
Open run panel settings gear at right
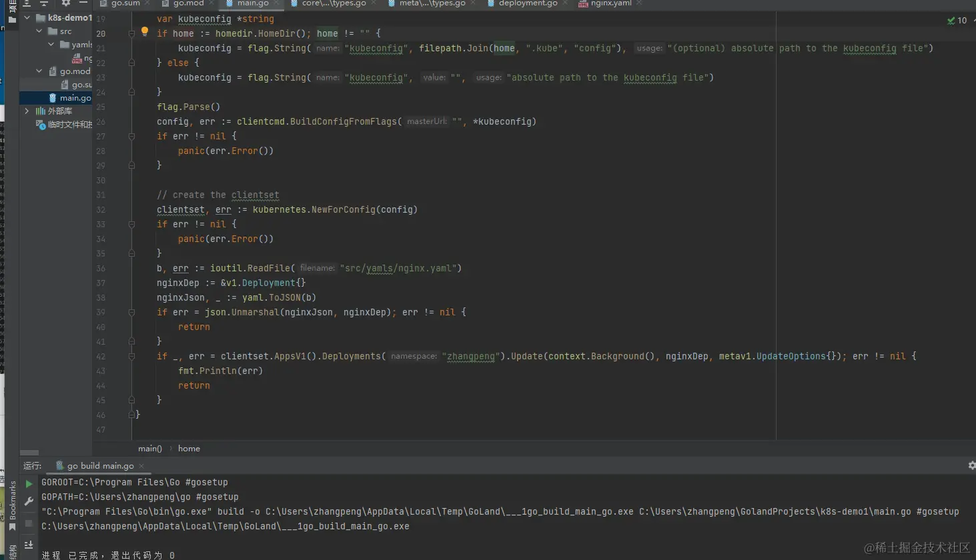coord(971,465)
